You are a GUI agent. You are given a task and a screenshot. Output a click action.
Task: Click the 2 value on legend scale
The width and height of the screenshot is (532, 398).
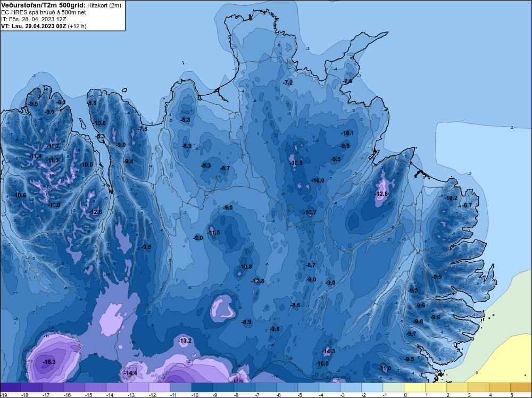pyautogui.click(x=448, y=395)
